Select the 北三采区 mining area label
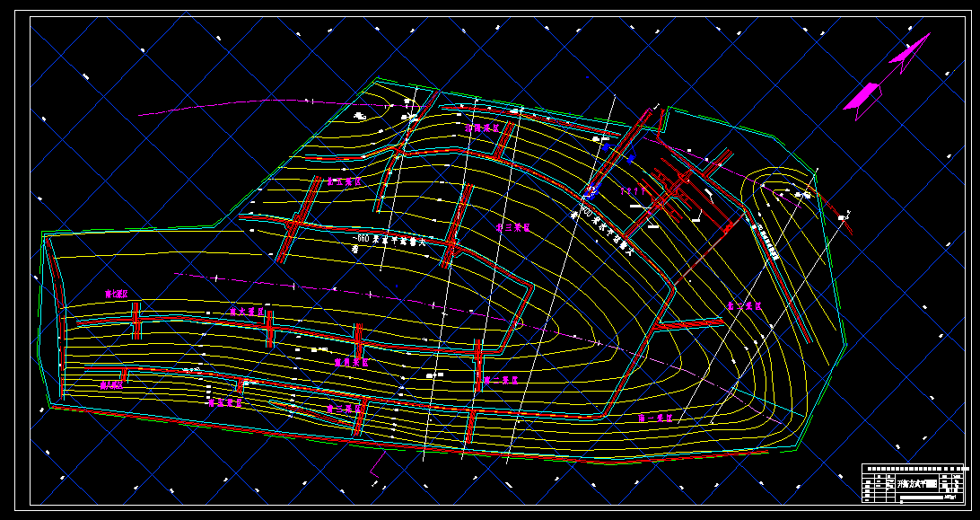The width and height of the screenshot is (980, 520). pyautogui.click(x=512, y=228)
